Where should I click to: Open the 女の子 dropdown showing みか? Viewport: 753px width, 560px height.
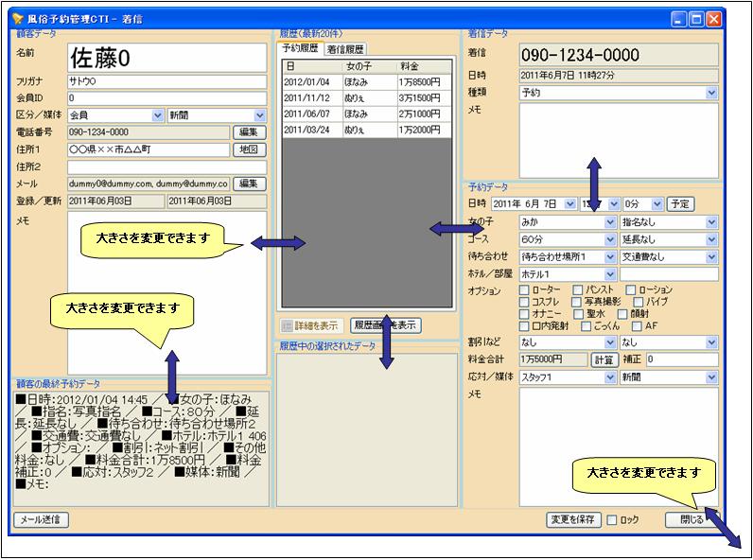(610, 222)
